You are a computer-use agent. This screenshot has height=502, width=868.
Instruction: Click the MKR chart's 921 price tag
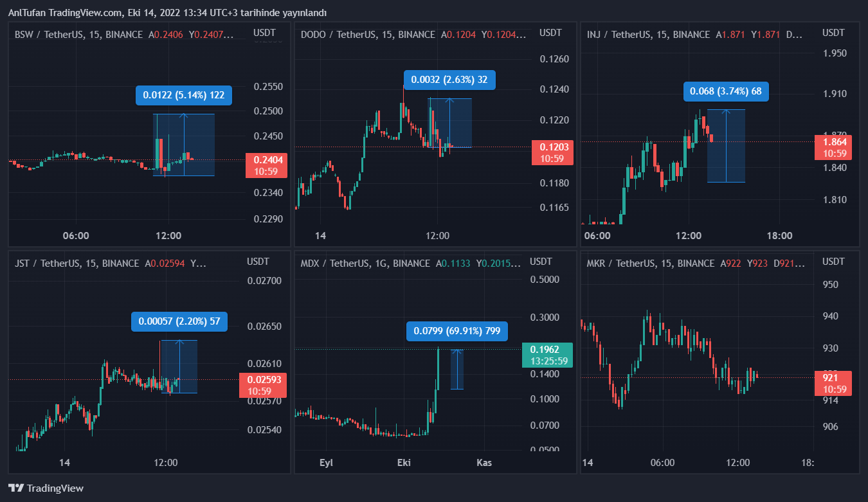(x=833, y=383)
